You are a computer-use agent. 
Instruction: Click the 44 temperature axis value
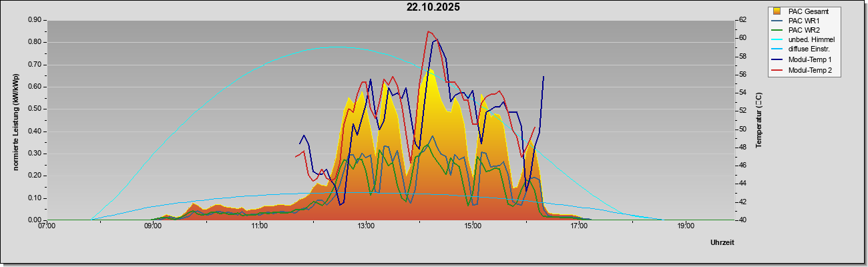point(742,184)
